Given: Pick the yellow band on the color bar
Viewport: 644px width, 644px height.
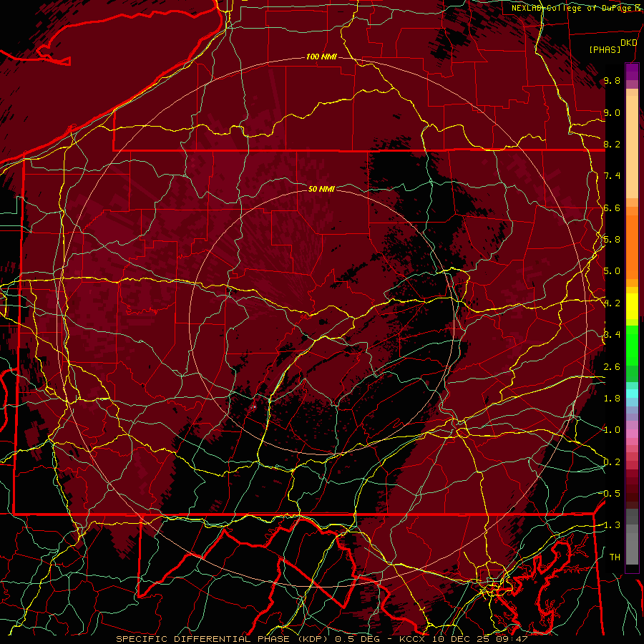Looking at the screenshot, I should (632, 306).
